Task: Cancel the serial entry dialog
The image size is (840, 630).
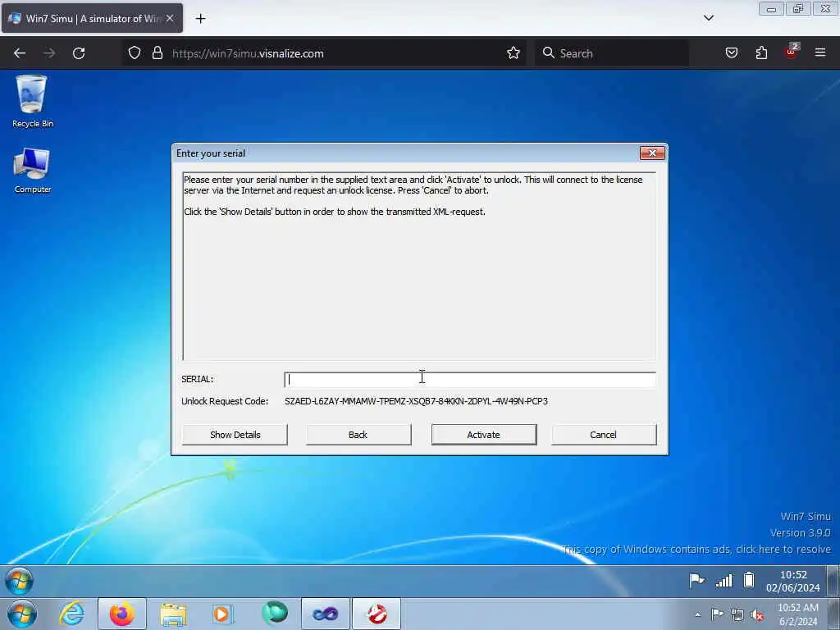Action: [604, 435]
